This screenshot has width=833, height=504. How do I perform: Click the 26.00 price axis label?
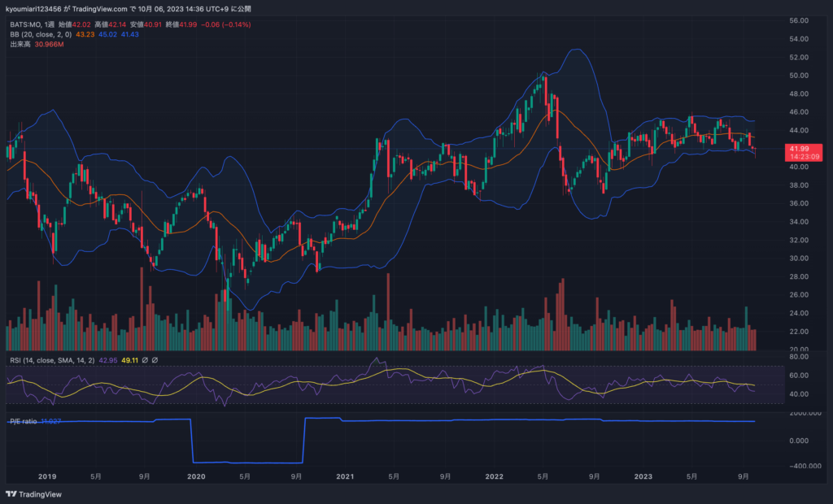[x=799, y=295]
